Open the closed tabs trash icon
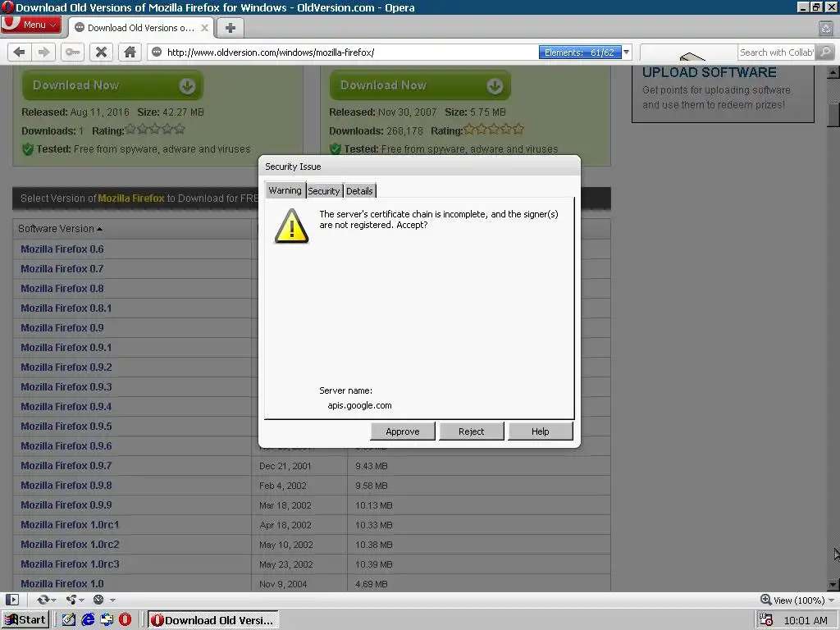 click(x=825, y=28)
